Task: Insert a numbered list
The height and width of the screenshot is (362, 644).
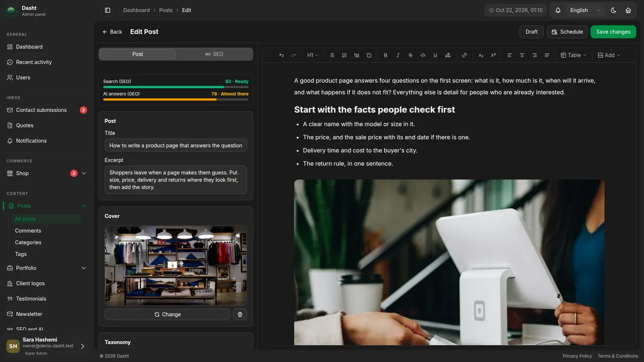Action: [344, 55]
